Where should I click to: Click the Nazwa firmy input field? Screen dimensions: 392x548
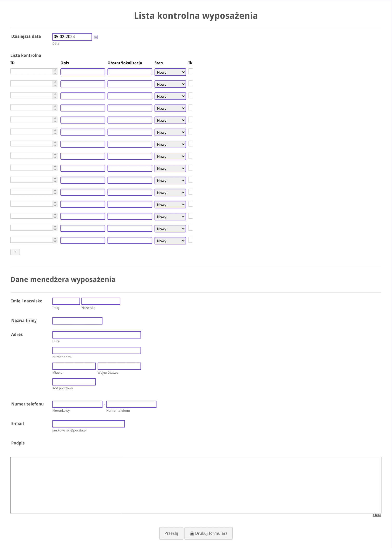pos(77,321)
